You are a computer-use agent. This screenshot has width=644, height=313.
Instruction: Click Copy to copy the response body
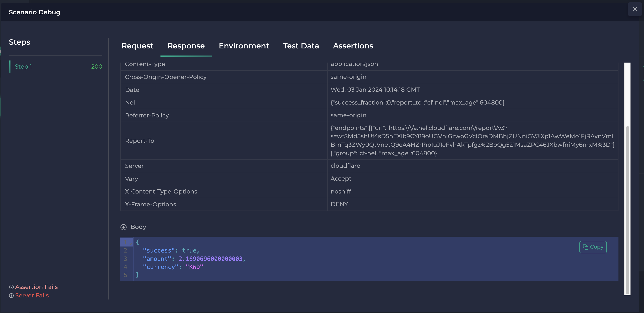coord(593,247)
